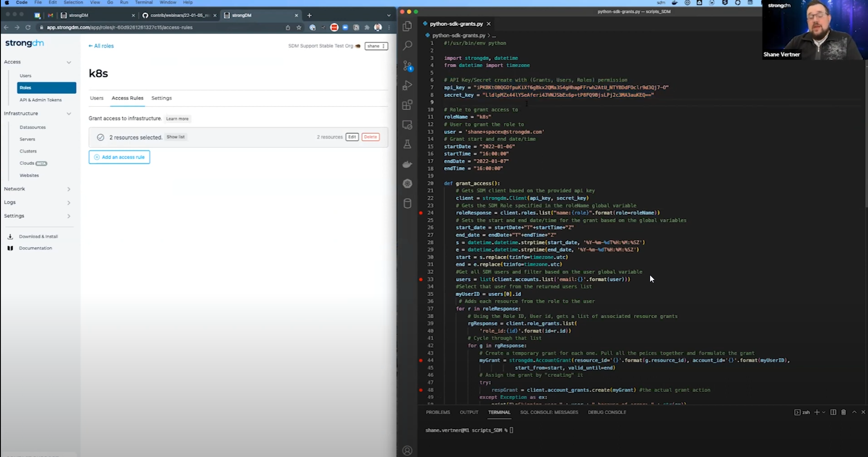Open the browser tab search chevron
868x457 pixels.
tap(389, 15)
